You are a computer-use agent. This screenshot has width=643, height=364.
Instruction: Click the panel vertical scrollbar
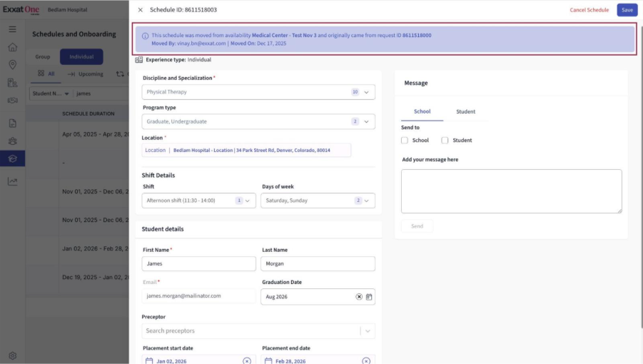[641, 176]
